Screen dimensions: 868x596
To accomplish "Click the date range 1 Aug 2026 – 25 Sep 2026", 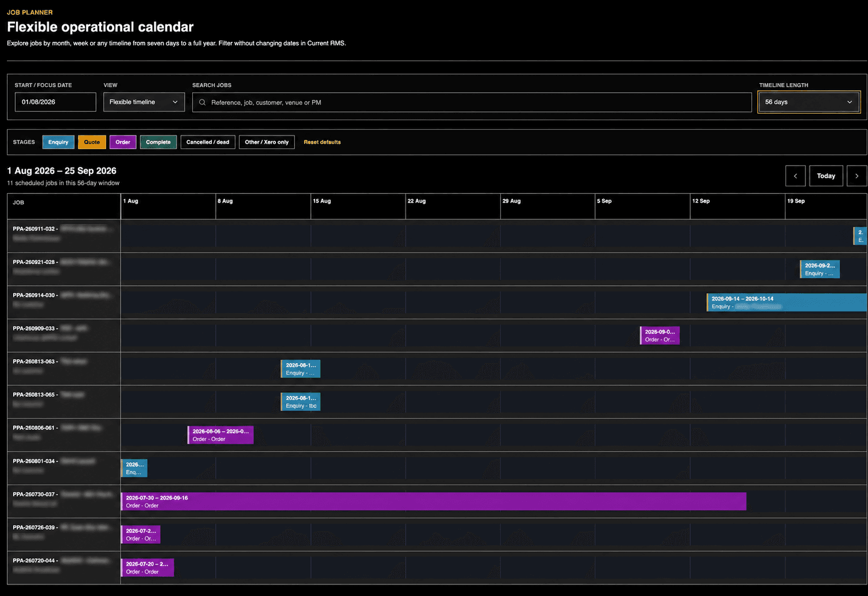I will [61, 171].
